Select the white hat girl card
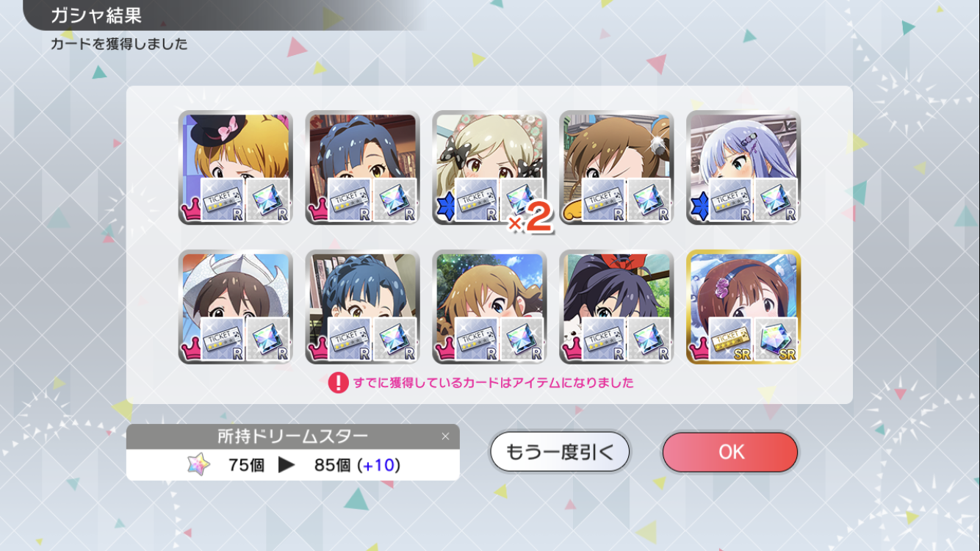Screen dimensions: 980x551 pyautogui.click(x=236, y=307)
